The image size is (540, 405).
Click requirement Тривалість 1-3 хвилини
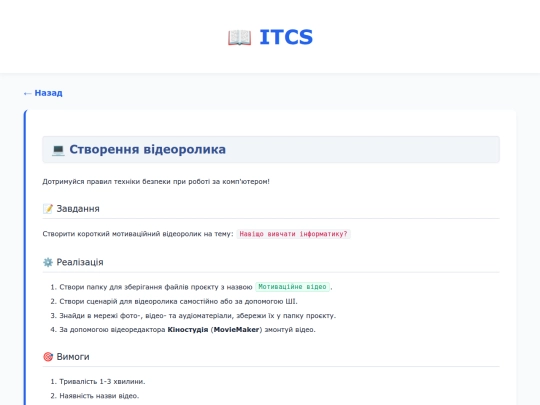[x=98, y=382]
